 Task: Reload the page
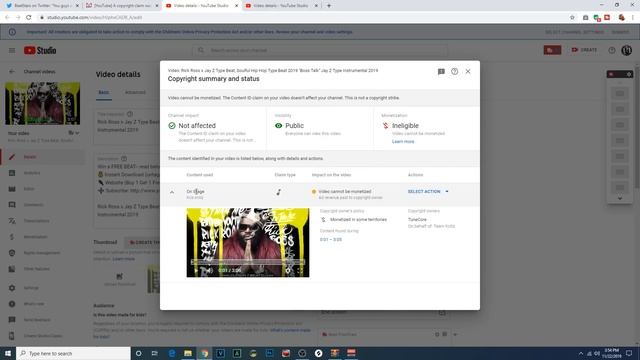pos(29,18)
